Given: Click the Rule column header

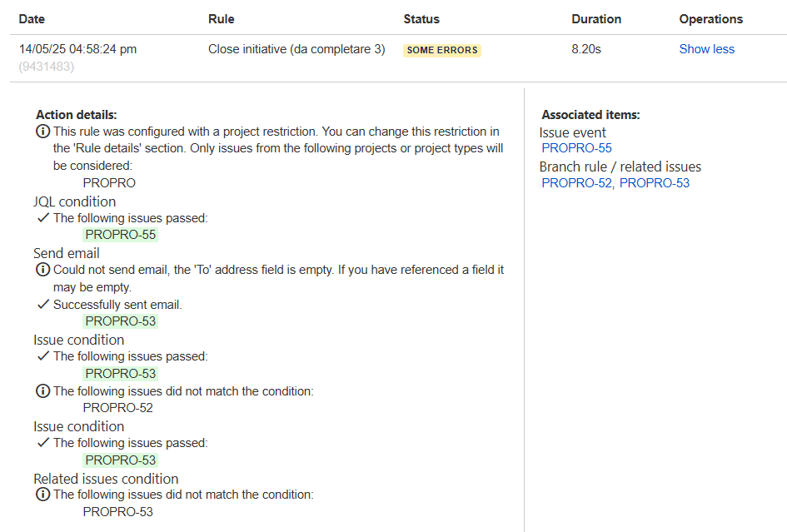Looking at the screenshot, I should pyautogui.click(x=221, y=18).
